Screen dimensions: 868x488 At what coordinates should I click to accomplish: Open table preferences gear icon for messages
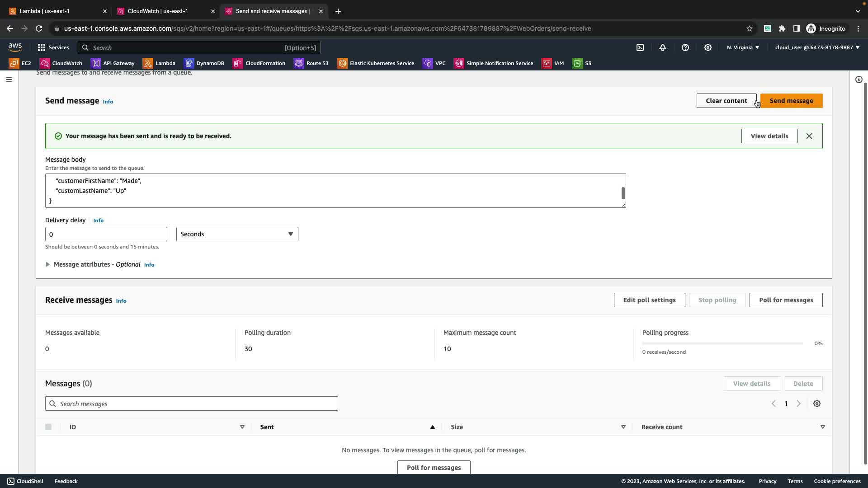click(x=817, y=404)
